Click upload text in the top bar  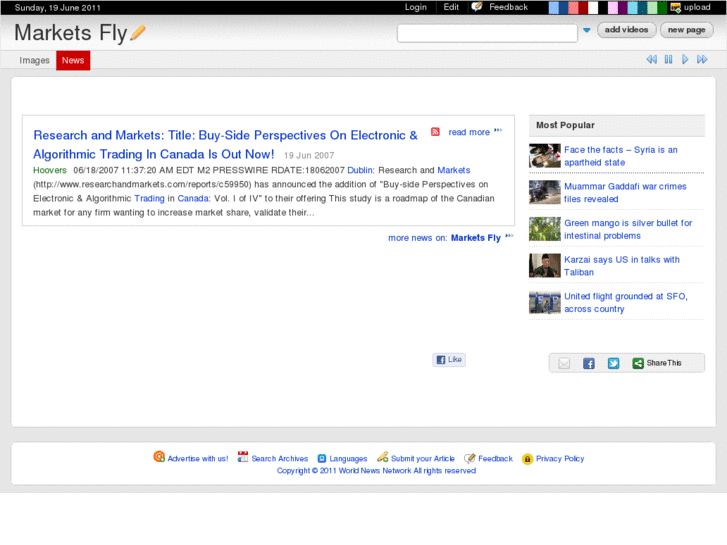(x=697, y=7)
